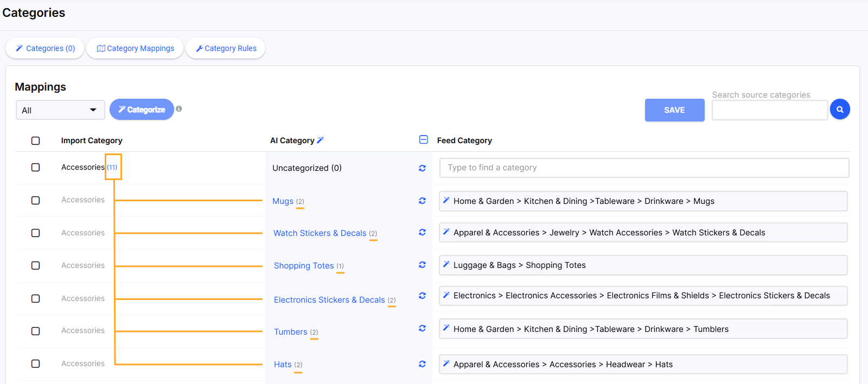Check the box for Accessories (11) row
This screenshot has height=384, width=868.
pyautogui.click(x=36, y=168)
